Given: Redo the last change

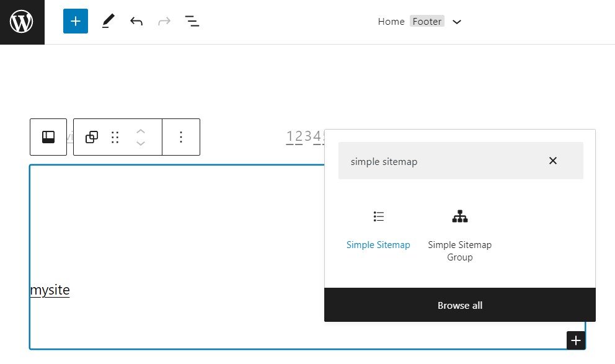Looking at the screenshot, I should [x=164, y=21].
